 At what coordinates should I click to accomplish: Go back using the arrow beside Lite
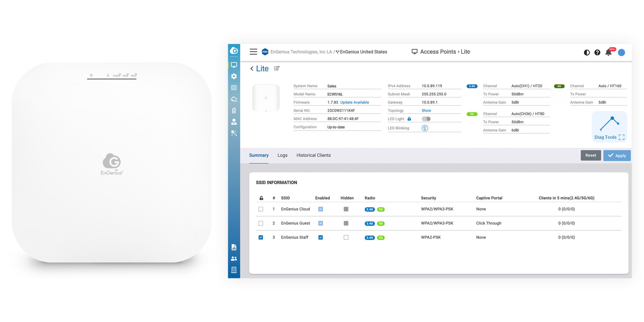pos(252,68)
